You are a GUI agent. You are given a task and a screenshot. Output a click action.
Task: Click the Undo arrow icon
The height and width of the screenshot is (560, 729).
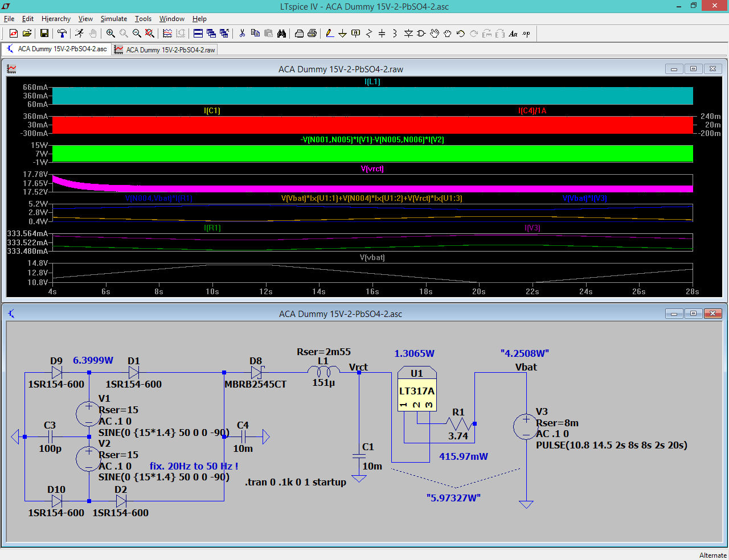coord(461,34)
